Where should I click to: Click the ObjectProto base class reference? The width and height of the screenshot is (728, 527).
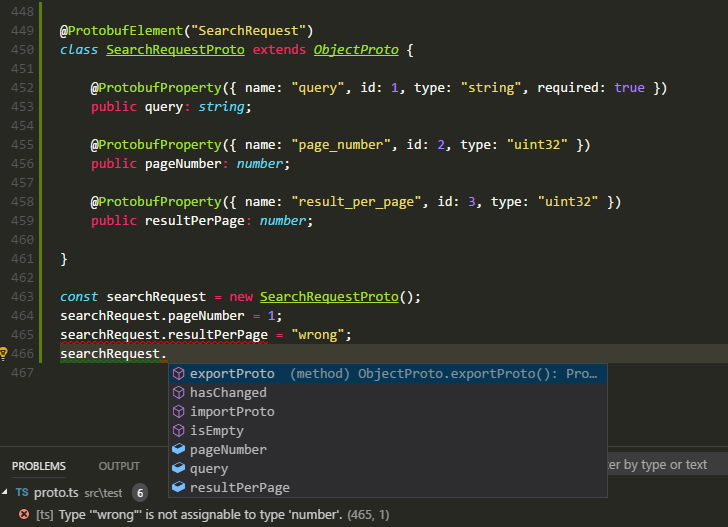tap(356, 50)
